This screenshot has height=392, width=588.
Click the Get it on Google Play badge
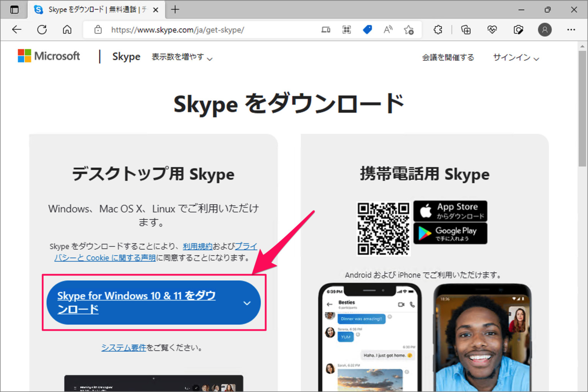450,233
